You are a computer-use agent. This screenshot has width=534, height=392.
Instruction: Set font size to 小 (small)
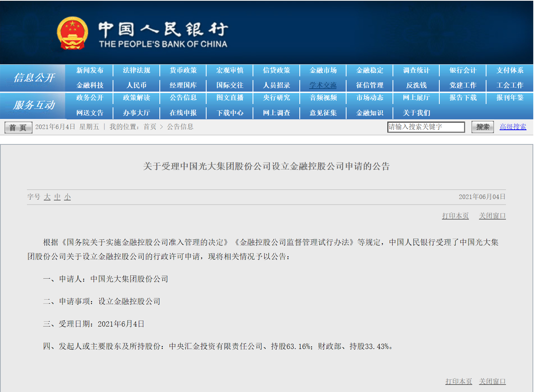67,197
